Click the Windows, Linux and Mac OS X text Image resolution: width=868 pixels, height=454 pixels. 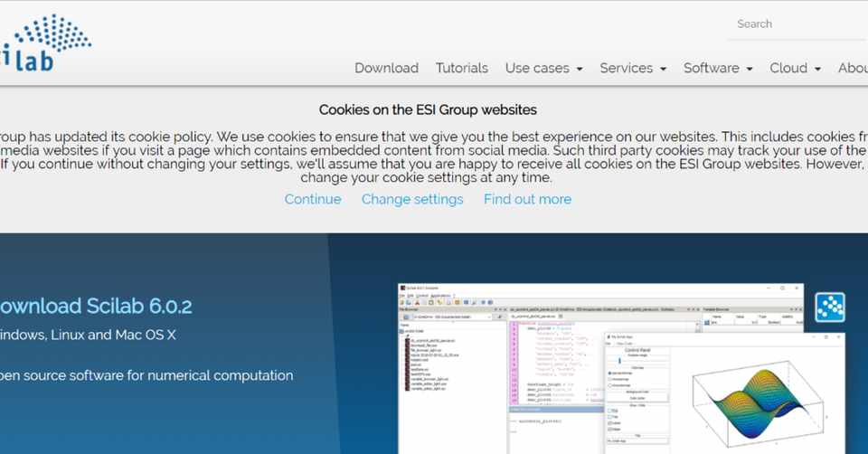(x=88, y=335)
